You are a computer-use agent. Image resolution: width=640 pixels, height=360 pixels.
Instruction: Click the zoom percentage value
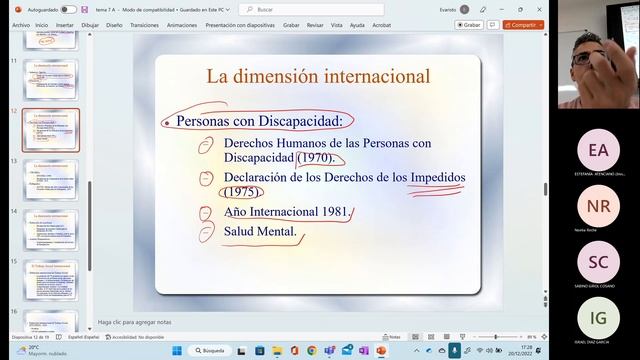coord(531,337)
